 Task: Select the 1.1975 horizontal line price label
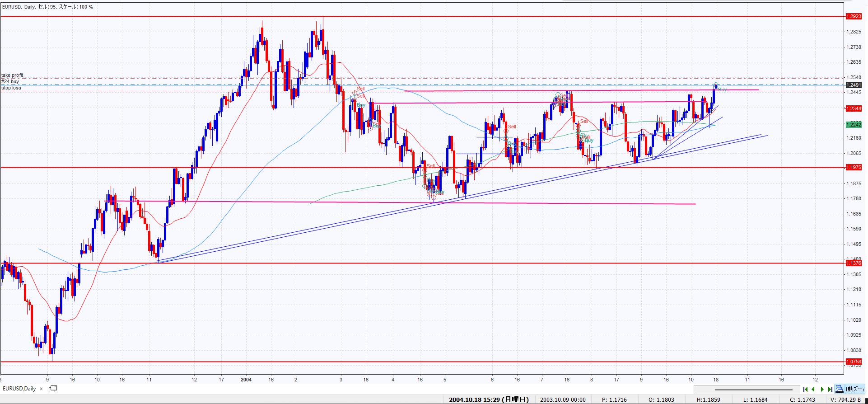click(853, 168)
